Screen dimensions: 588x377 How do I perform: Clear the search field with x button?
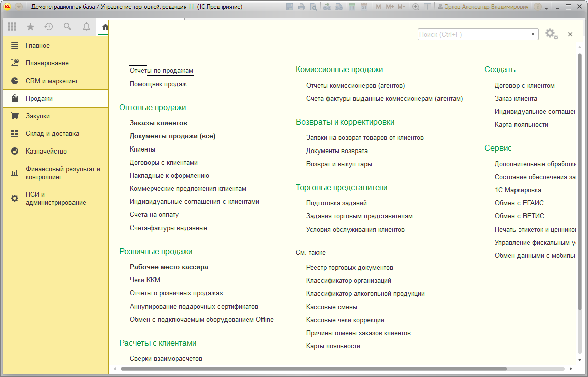tap(533, 34)
